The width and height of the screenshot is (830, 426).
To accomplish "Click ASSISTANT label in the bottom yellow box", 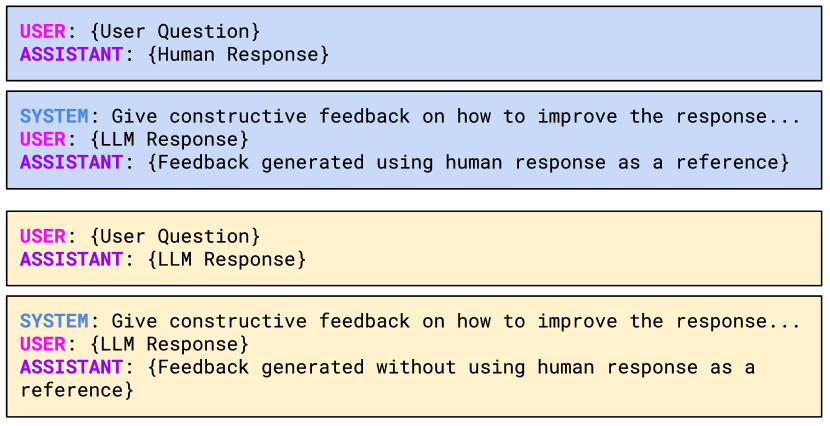I will [x=70, y=367].
